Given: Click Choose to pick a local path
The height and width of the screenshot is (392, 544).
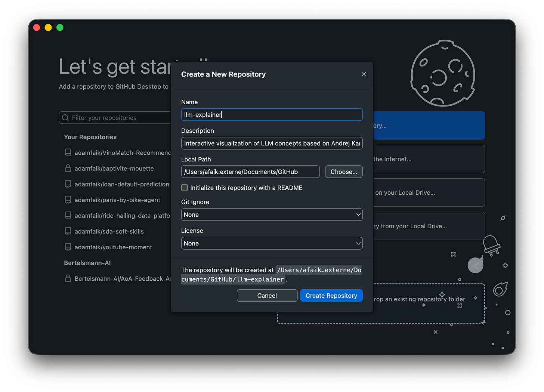Looking at the screenshot, I should pyautogui.click(x=343, y=172).
